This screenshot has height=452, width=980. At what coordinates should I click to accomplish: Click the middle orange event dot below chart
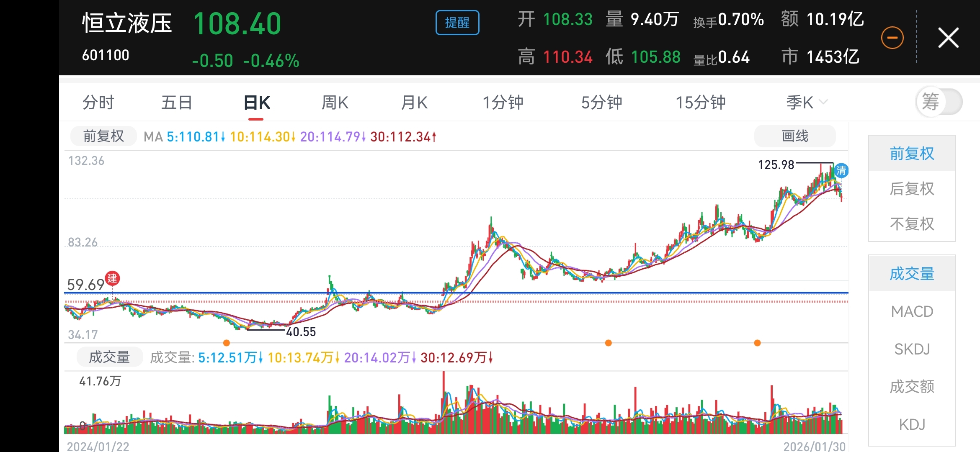(x=609, y=343)
